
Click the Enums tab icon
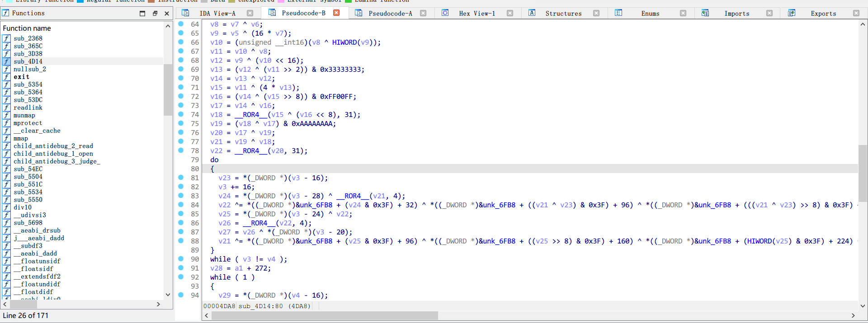618,13
